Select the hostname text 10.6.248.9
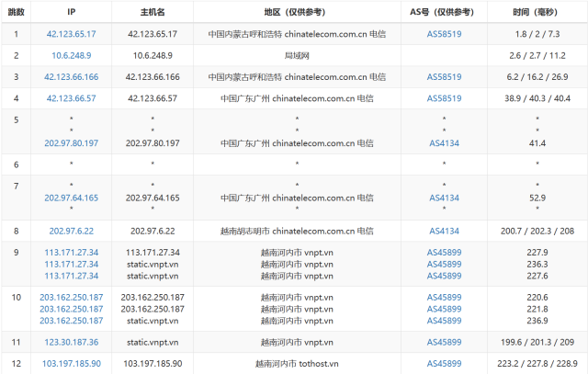The image size is (588, 374). [153, 55]
